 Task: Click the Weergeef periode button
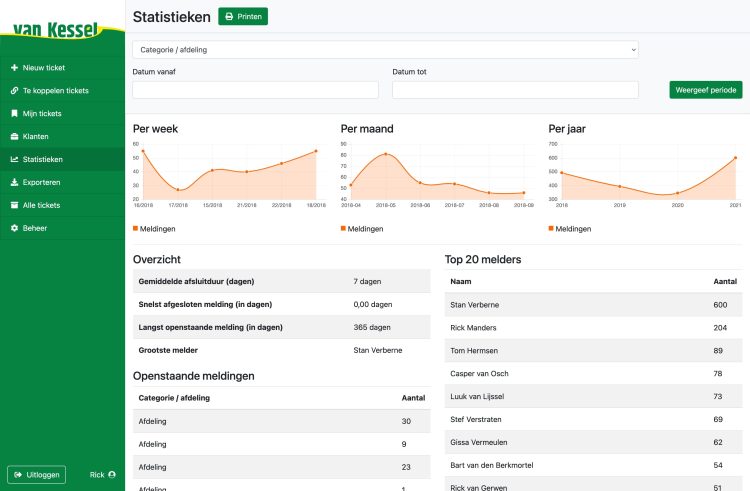tap(706, 90)
